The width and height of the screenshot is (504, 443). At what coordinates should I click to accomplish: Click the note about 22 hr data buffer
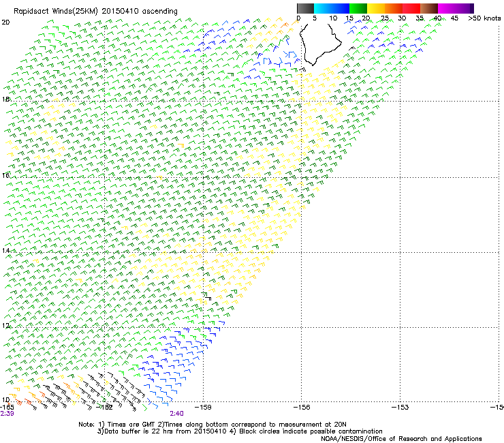point(240,431)
